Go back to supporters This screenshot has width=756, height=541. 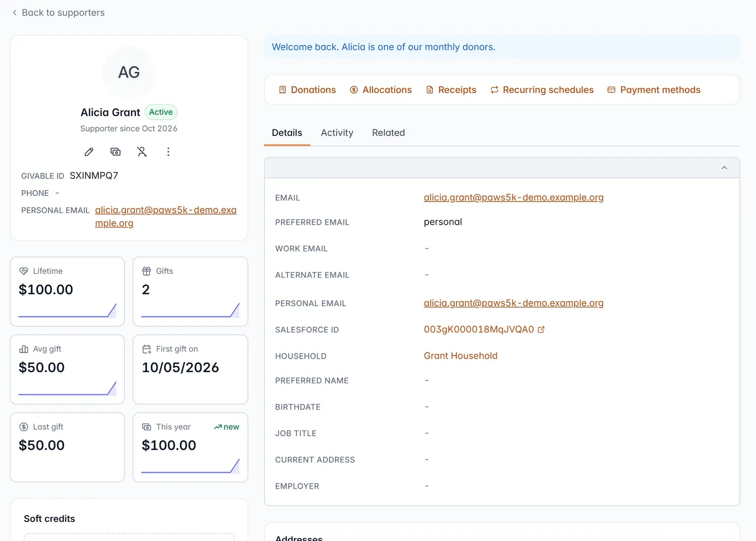pyautogui.click(x=58, y=13)
